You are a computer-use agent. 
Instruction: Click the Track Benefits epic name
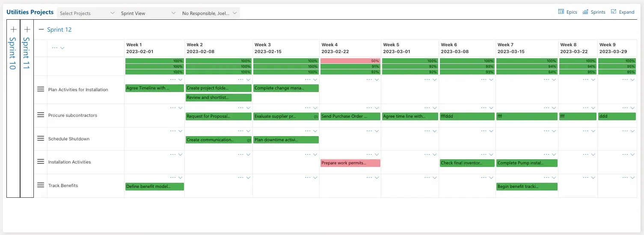click(63, 185)
